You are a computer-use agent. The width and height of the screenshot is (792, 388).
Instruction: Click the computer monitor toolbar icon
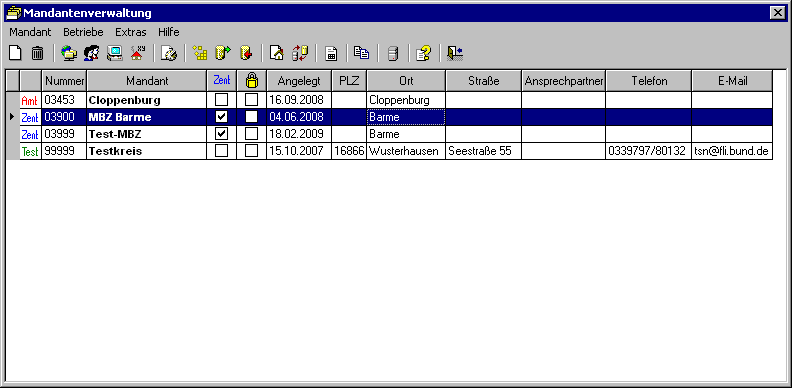pos(115,53)
